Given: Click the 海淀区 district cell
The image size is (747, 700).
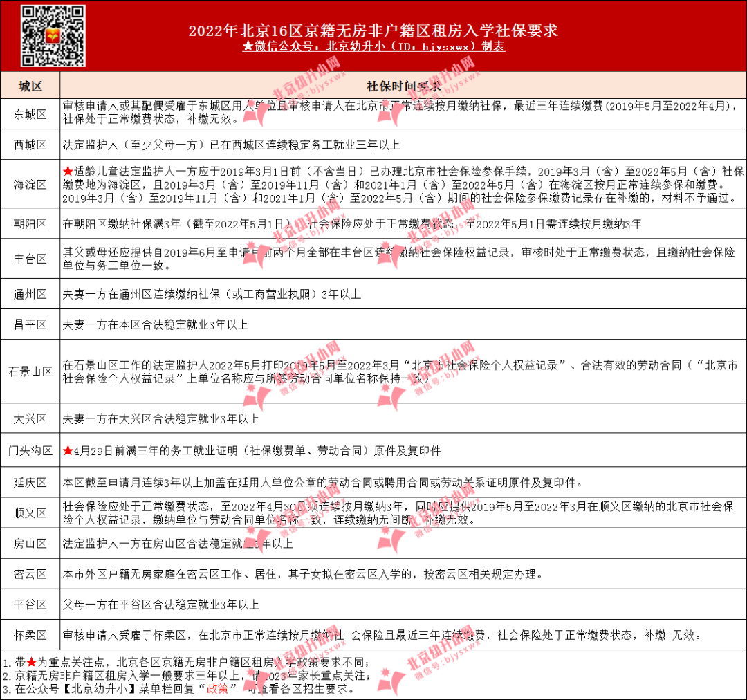Looking at the screenshot, I should pyautogui.click(x=30, y=185).
